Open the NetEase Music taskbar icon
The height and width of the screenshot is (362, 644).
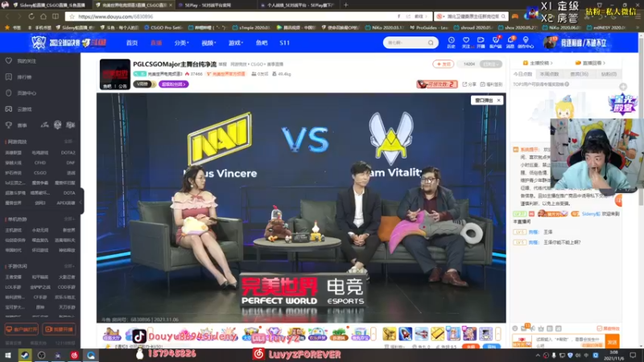pos(74,355)
